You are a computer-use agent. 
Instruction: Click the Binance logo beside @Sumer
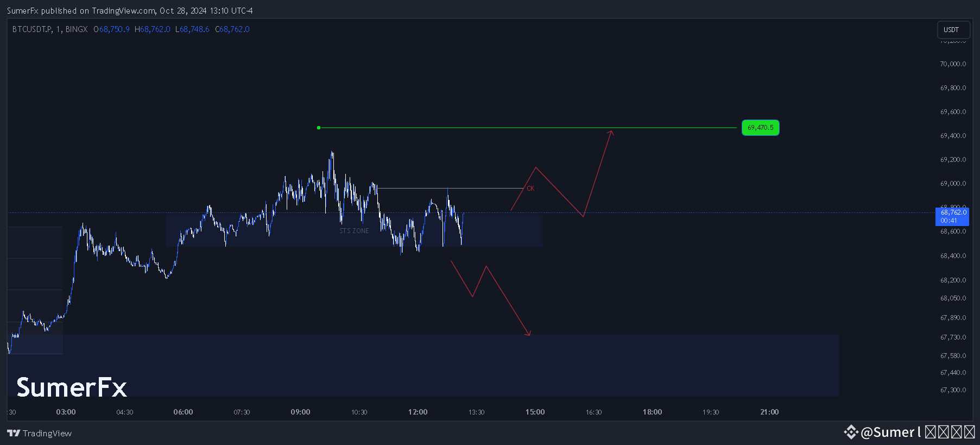point(851,432)
